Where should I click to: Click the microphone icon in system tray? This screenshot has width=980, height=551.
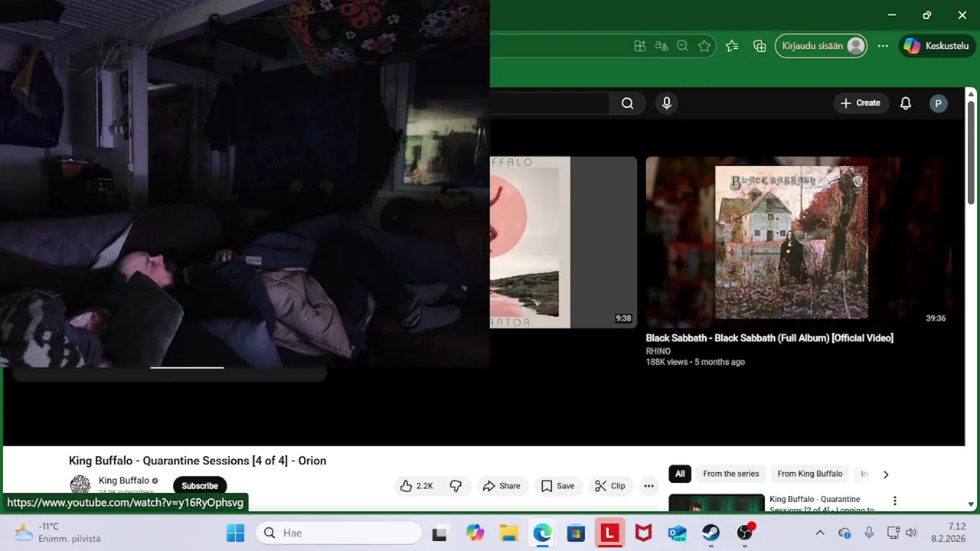[869, 533]
